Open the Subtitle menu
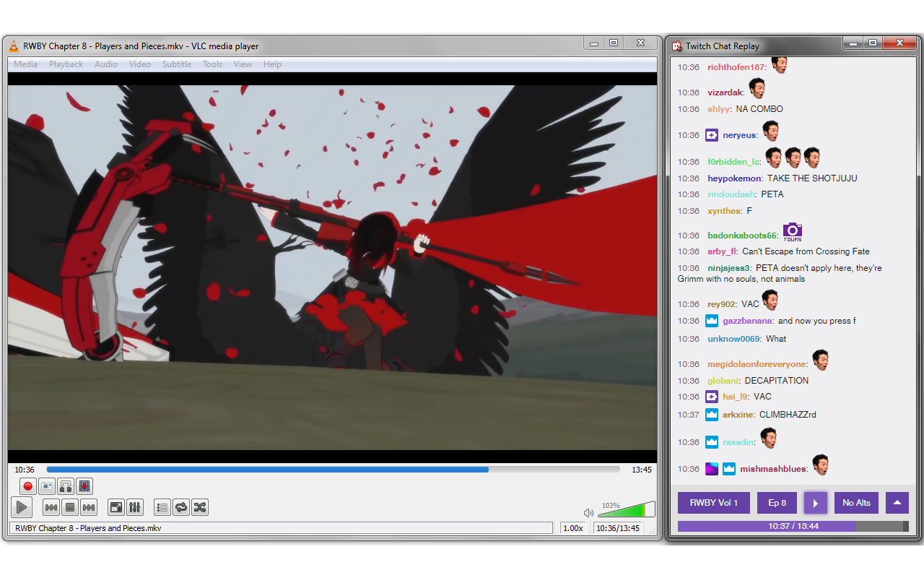Viewport: 924px width, 578px height. (x=177, y=64)
